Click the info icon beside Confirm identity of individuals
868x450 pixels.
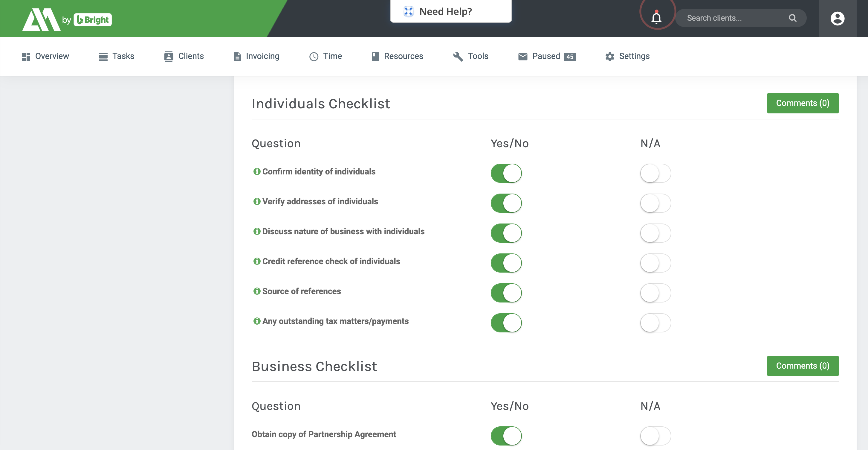pos(256,171)
